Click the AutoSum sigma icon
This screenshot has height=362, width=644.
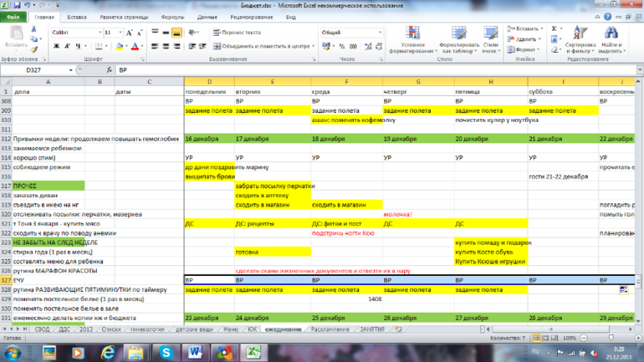[x=554, y=28]
